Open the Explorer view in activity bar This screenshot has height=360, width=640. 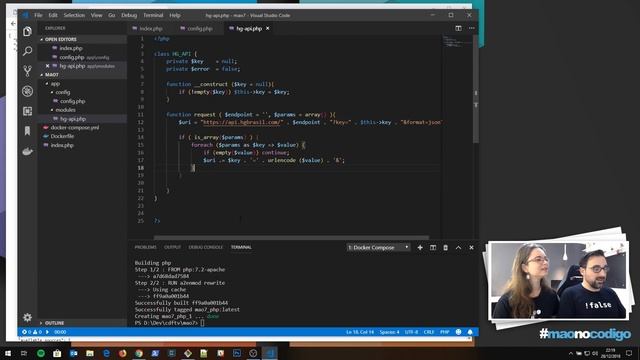click(x=27, y=31)
